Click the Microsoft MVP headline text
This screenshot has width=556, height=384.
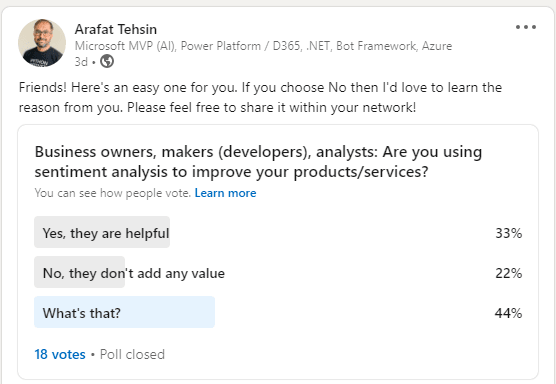(x=263, y=46)
